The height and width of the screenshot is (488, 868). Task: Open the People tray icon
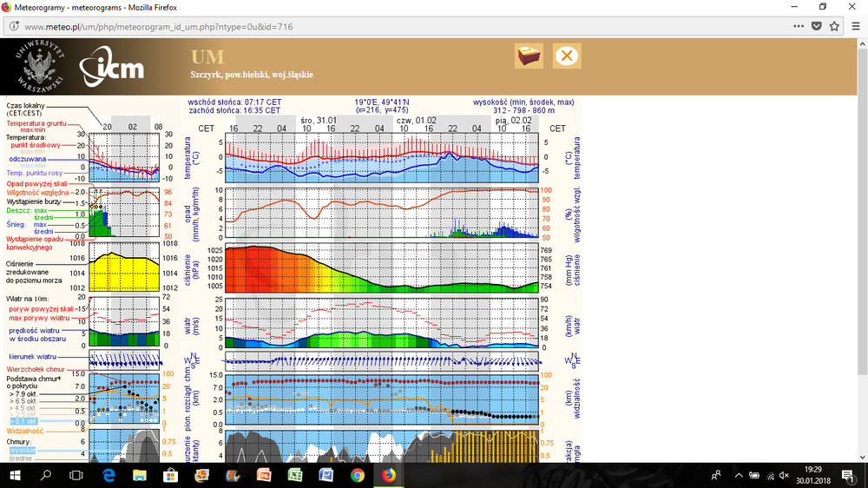click(x=716, y=475)
